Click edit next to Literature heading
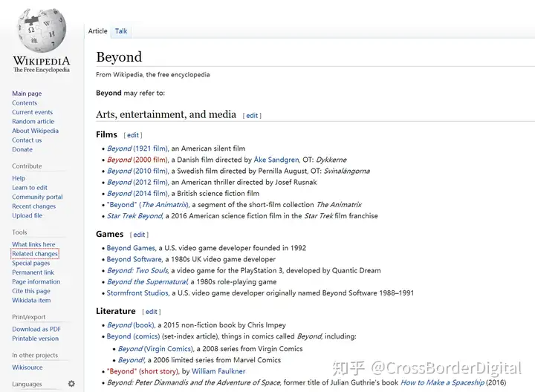This screenshot has width=535, height=392. (152, 312)
